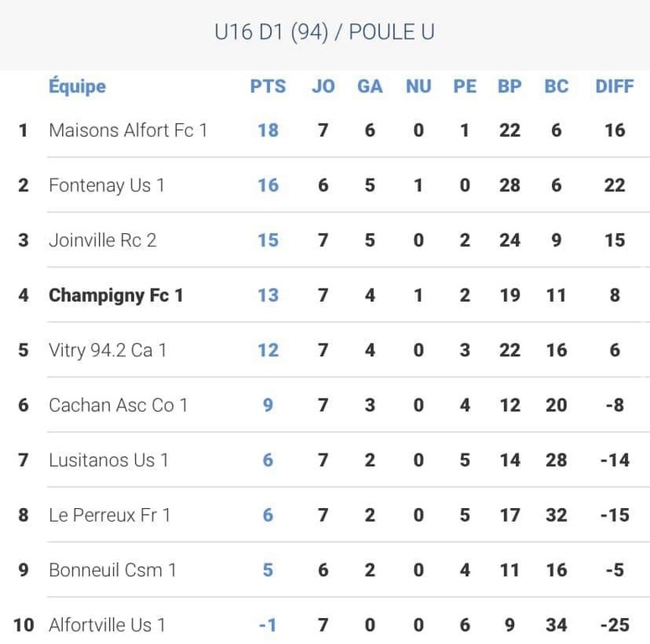Click the GA column header
This screenshot has width=650, height=644.
point(370,86)
